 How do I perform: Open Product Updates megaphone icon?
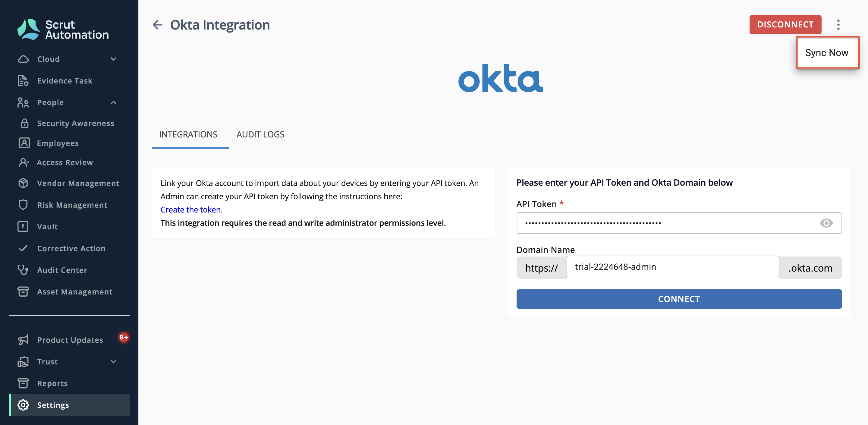(23, 339)
